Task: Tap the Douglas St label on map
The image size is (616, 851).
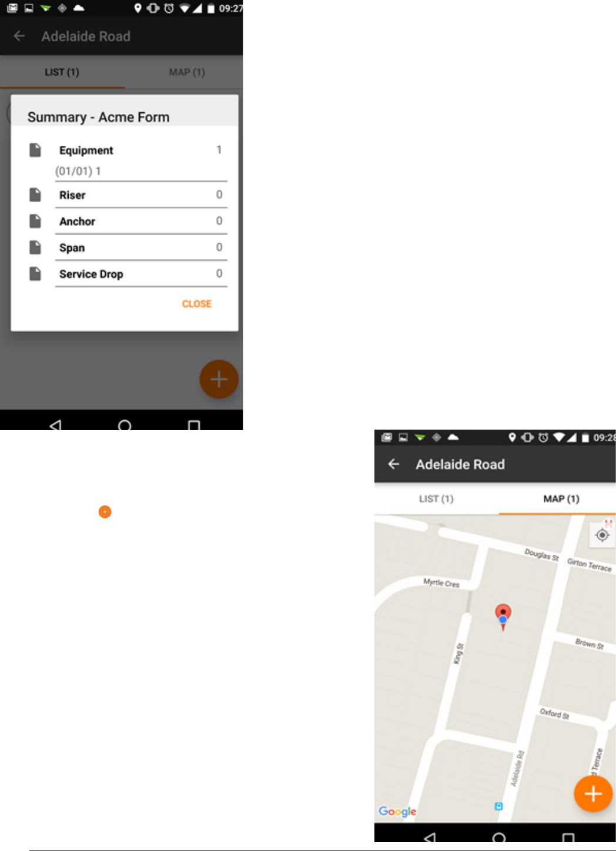Action: click(541, 554)
